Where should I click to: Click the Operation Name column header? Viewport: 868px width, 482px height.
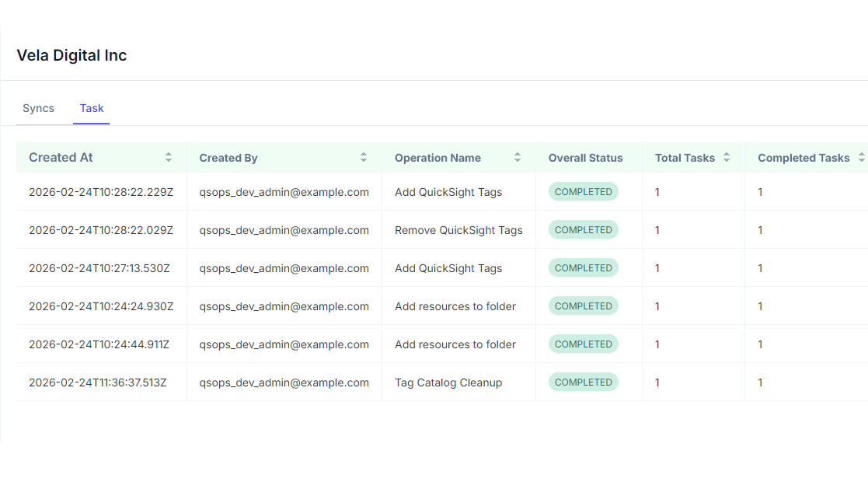(x=459, y=157)
